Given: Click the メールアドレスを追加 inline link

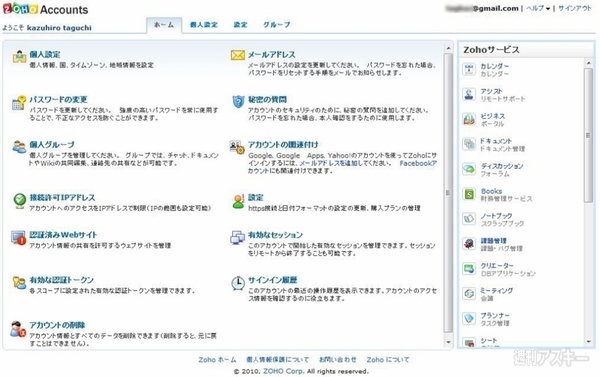Looking at the screenshot, I should click(x=329, y=163).
